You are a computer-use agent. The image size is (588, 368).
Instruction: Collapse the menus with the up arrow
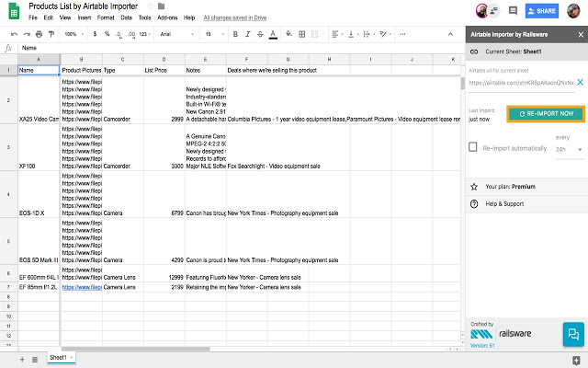pyautogui.click(x=450, y=34)
